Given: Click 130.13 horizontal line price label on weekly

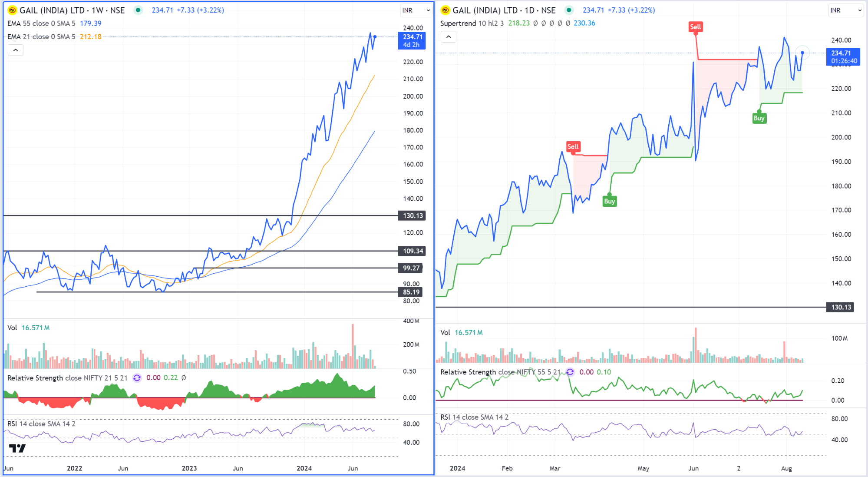Looking at the screenshot, I should (412, 215).
